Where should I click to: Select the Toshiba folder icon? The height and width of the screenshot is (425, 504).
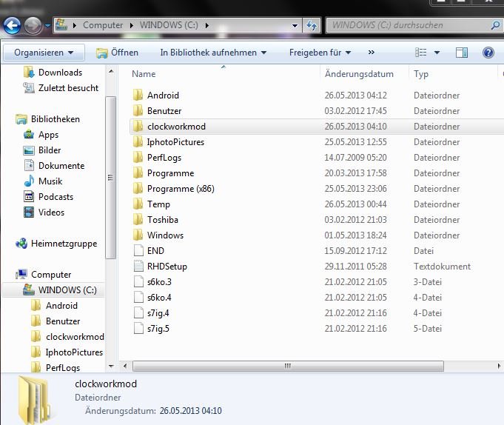(138, 220)
